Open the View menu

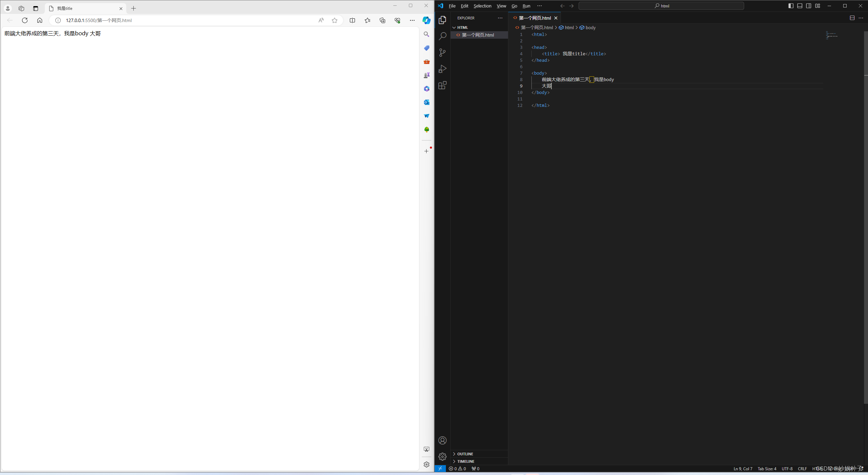pos(501,6)
